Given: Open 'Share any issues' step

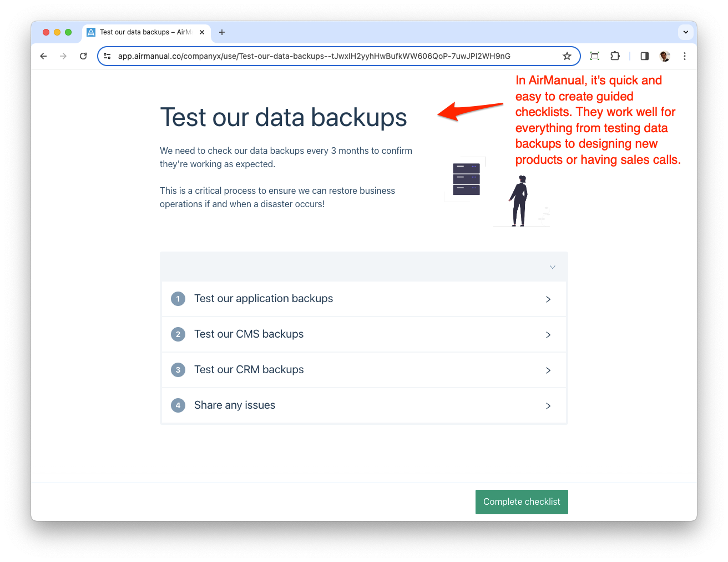Looking at the screenshot, I should point(364,405).
